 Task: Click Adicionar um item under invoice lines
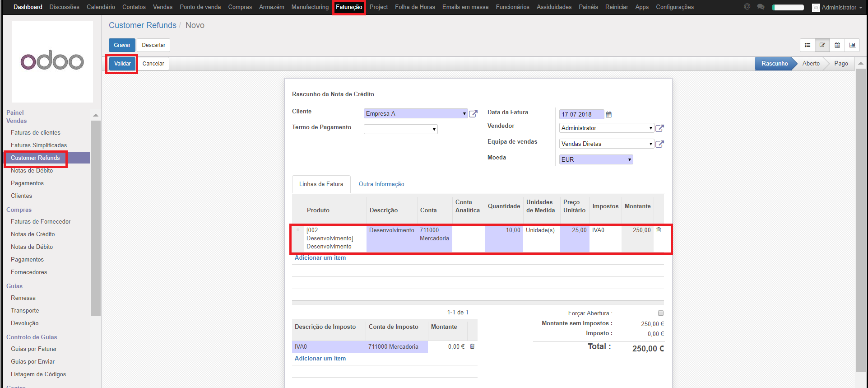point(320,258)
